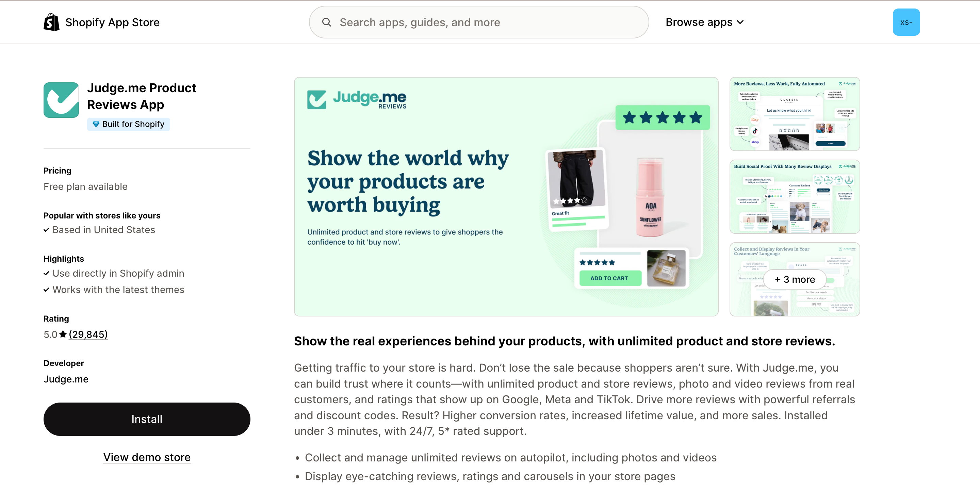Focus the search apps input field
This screenshot has height=490, width=980.
coord(479,22)
